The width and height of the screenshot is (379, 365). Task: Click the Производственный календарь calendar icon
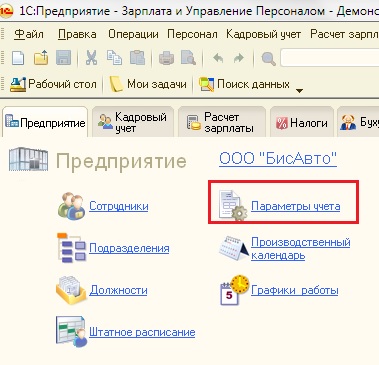pos(234,248)
